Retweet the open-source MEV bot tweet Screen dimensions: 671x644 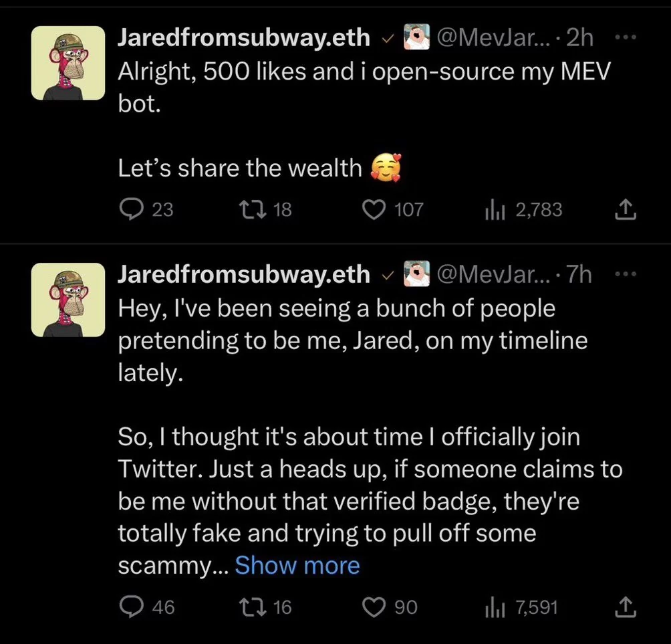point(255,210)
